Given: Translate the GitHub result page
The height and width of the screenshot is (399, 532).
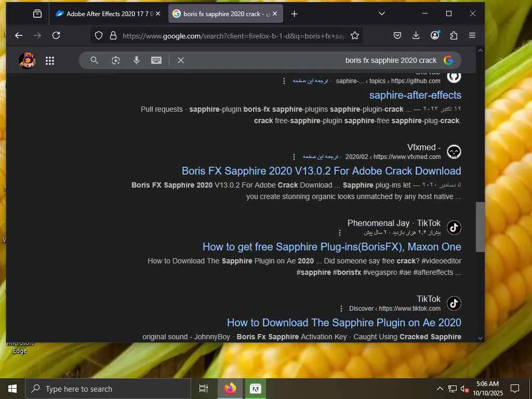Looking at the screenshot, I should [310, 81].
